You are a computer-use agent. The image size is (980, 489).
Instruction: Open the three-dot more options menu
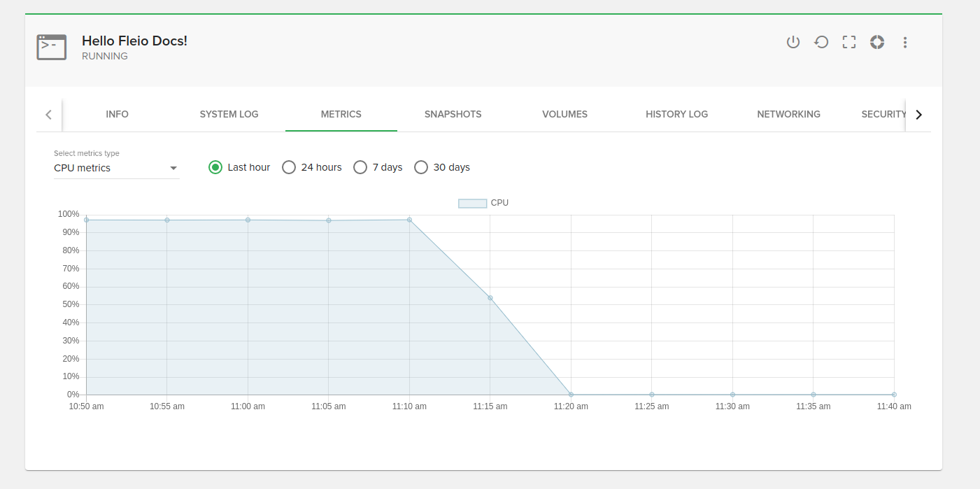tap(905, 42)
